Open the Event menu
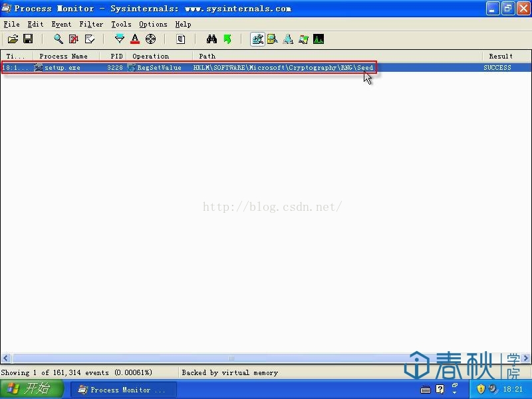 click(61, 24)
